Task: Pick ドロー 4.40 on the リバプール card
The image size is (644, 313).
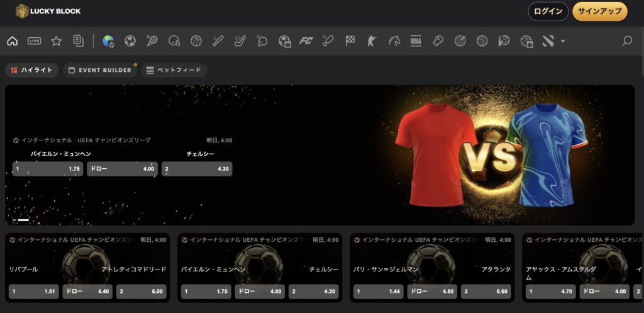Action: (x=87, y=292)
